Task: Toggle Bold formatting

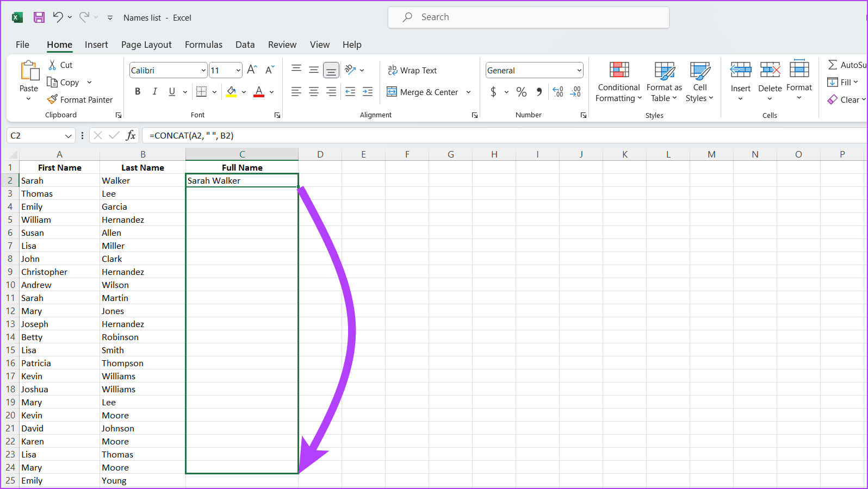Action: pyautogui.click(x=138, y=91)
